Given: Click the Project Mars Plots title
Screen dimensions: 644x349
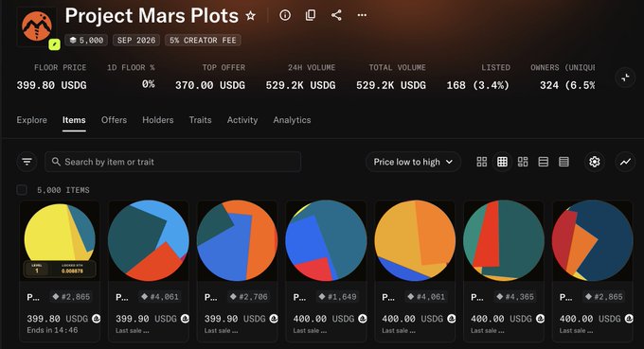Looking at the screenshot, I should click(152, 16).
